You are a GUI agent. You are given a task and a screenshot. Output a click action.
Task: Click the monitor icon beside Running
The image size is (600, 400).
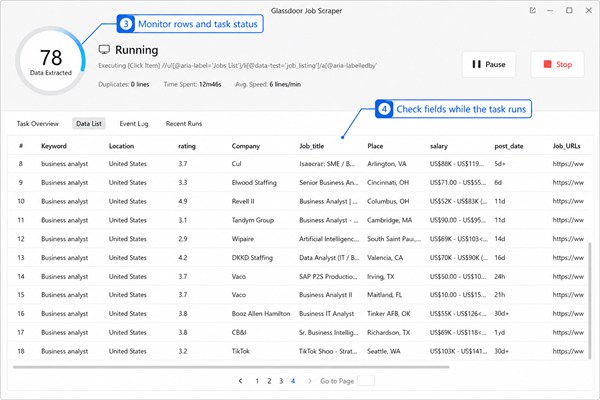[x=104, y=50]
